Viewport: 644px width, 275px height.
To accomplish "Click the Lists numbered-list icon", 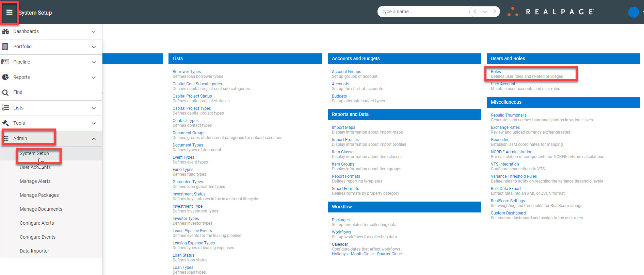I will [5, 108].
